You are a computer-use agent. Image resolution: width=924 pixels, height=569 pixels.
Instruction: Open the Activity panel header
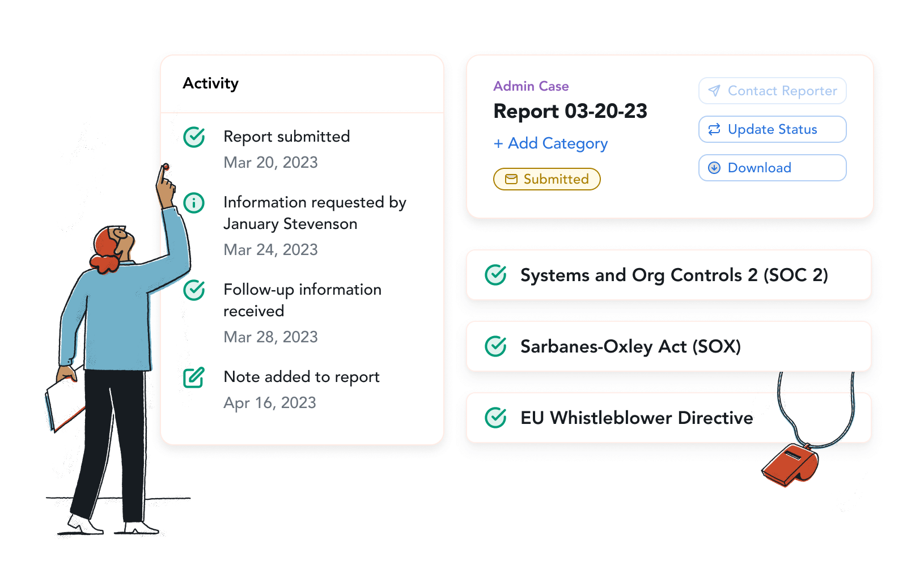302,84
